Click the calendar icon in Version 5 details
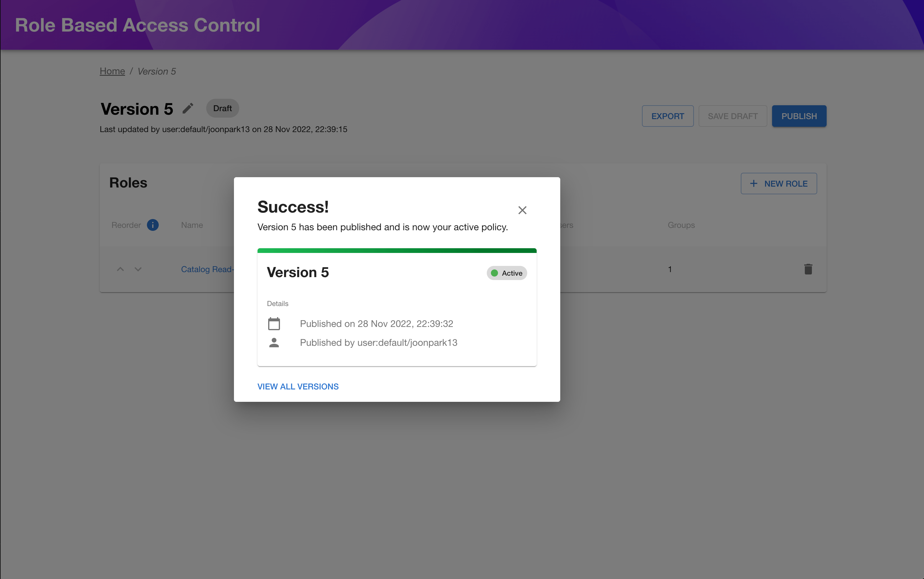 point(273,323)
